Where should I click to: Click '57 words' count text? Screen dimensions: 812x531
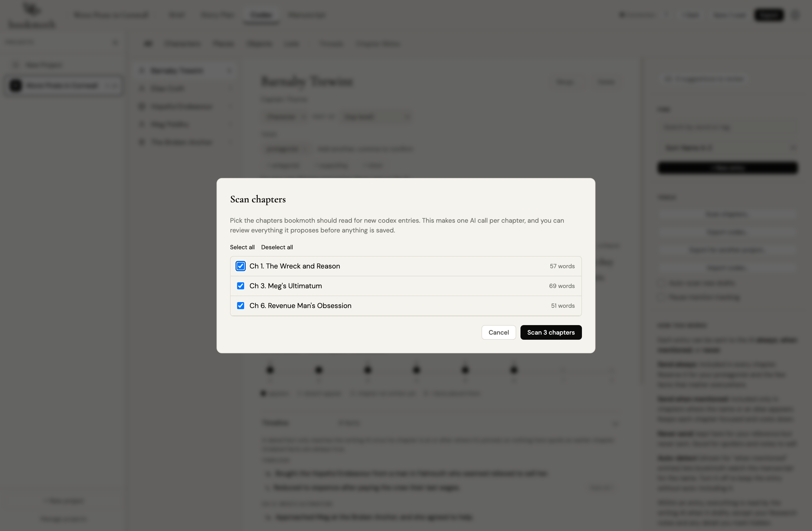(562, 266)
